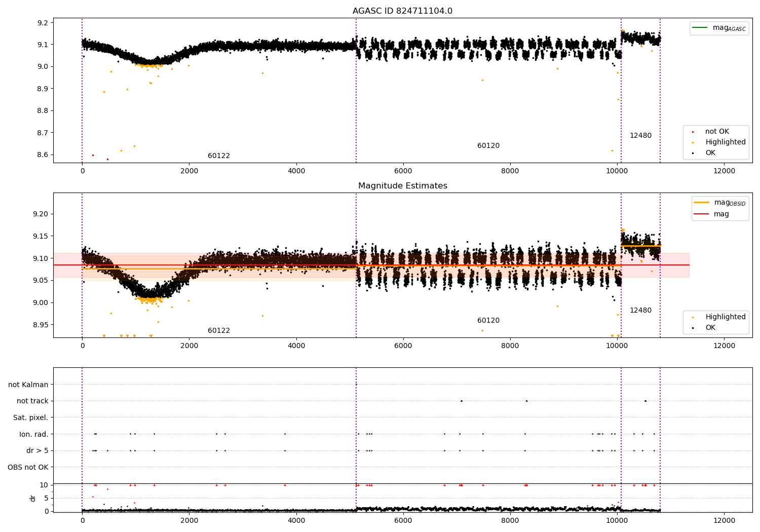Image resolution: width=760 pixels, height=532 pixels.
Task: Click the '9.05' tick on middle plot
Action: (x=40, y=281)
